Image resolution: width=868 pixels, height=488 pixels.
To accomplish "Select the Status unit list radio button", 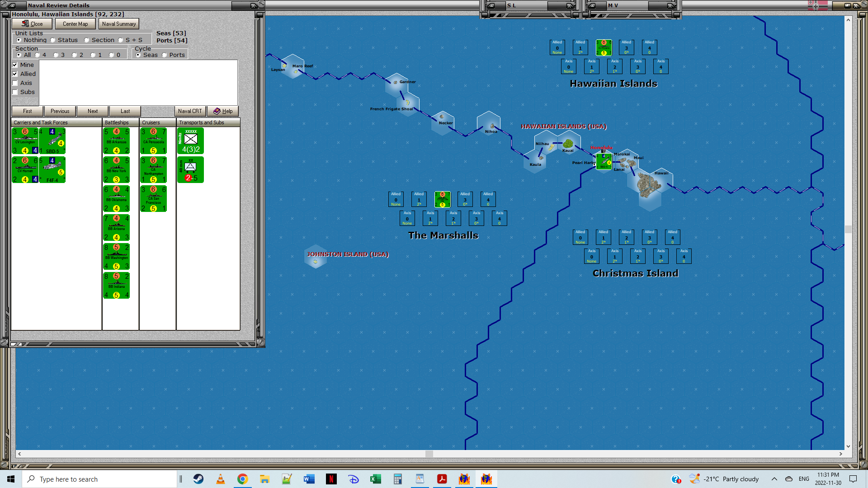I will pos(53,40).
